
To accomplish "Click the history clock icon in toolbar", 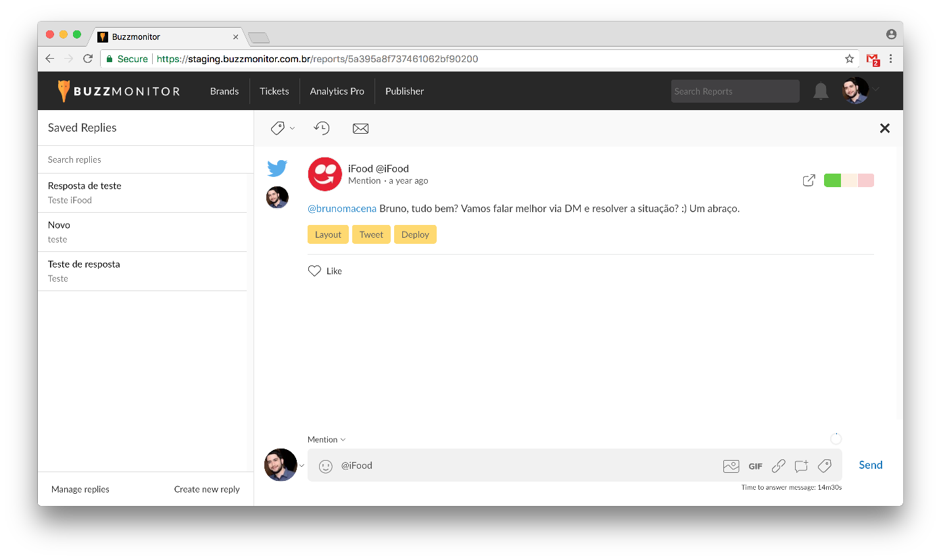I will coord(322,128).
